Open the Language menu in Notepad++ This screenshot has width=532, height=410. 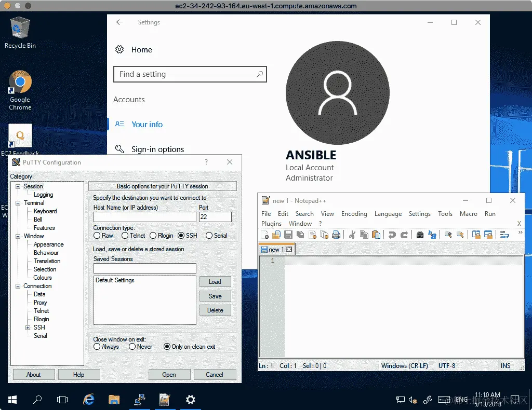pos(388,214)
